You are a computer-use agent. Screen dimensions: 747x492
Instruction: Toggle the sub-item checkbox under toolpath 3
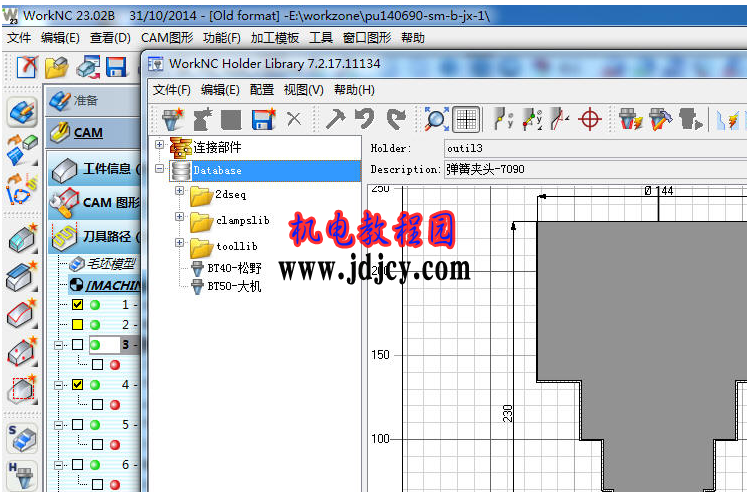pos(98,365)
